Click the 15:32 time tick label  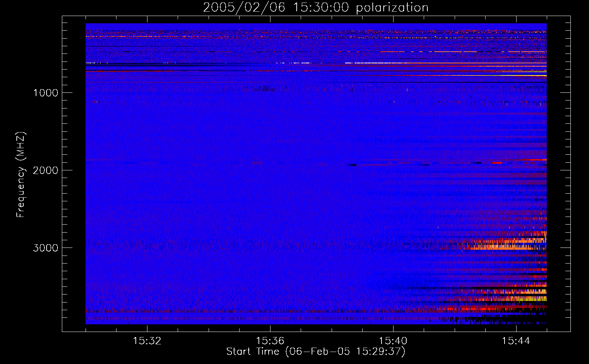(x=147, y=341)
